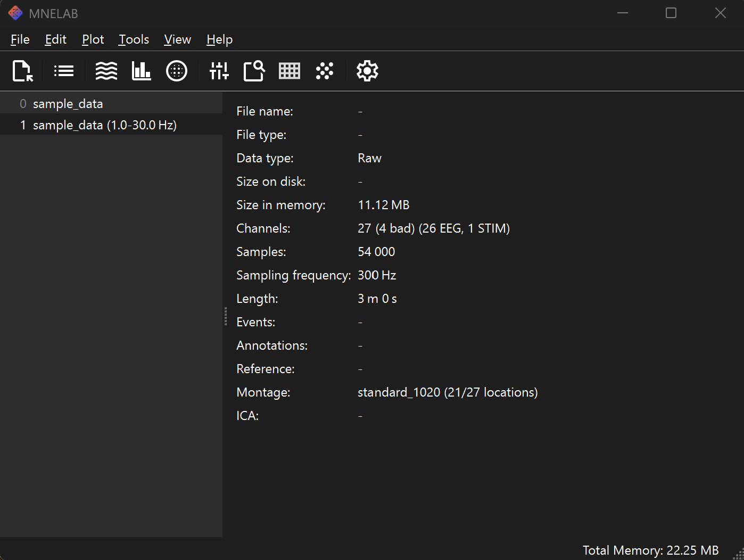This screenshot has height=560, width=744.
Task: Click the Find events magnifier icon
Action: (254, 71)
